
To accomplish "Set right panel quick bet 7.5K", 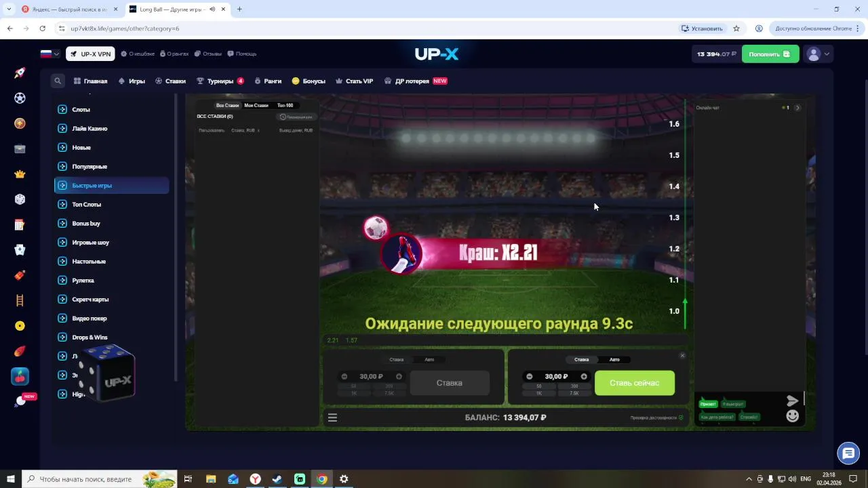I will point(574,393).
